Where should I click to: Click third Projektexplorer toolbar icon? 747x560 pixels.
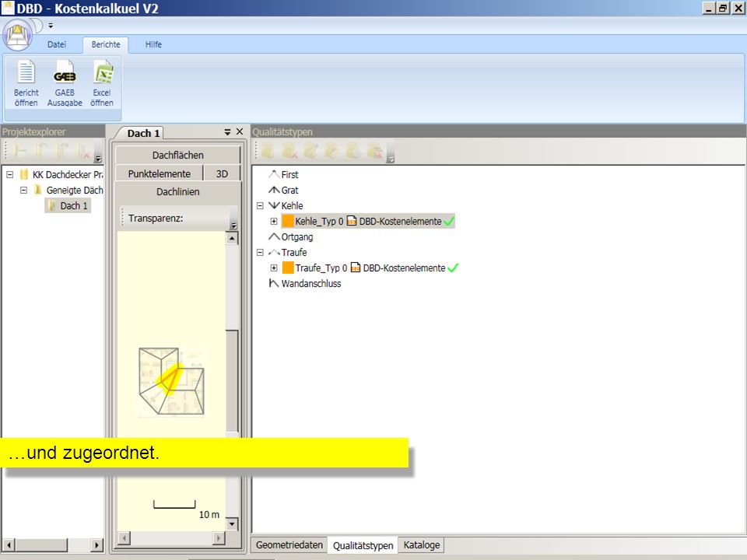pos(62,151)
